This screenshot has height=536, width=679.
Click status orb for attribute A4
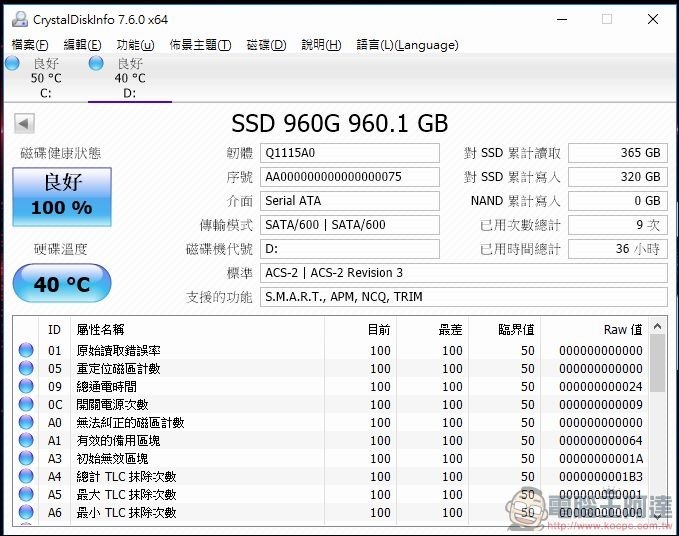[x=26, y=476]
